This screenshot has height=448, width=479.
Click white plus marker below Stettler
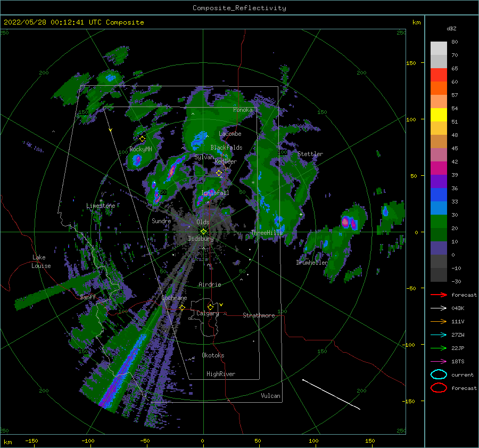click(x=301, y=214)
